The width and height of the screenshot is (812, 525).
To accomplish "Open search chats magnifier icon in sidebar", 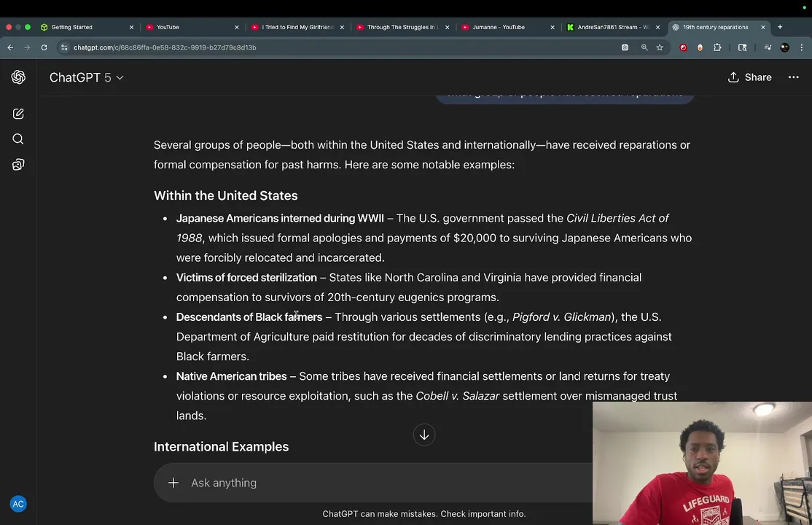I will pyautogui.click(x=18, y=139).
